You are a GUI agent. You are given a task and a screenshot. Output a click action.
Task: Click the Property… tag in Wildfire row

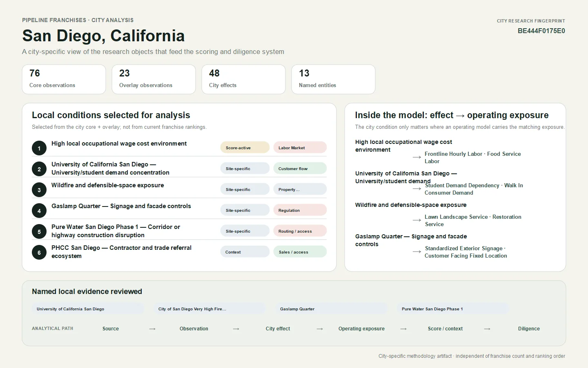(300, 189)
